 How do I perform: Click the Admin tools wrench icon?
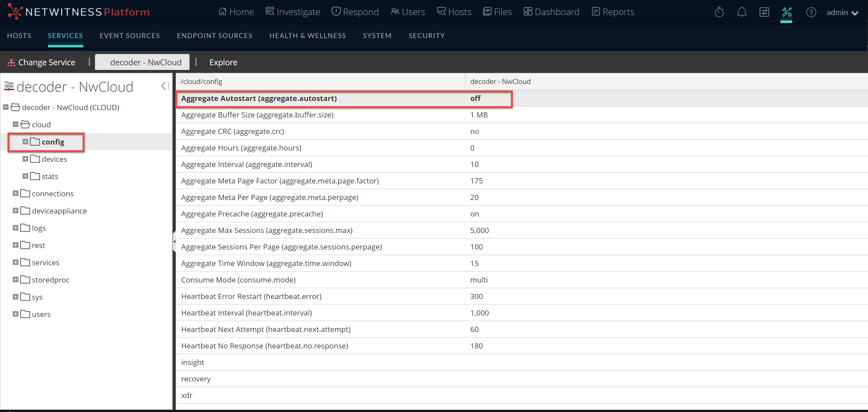pos(786,13)
